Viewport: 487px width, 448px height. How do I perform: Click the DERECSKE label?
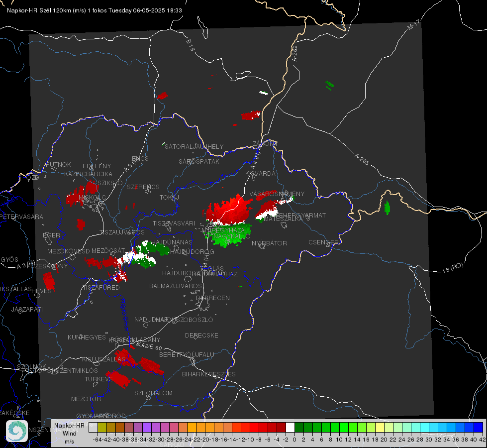tap(201, 335)
